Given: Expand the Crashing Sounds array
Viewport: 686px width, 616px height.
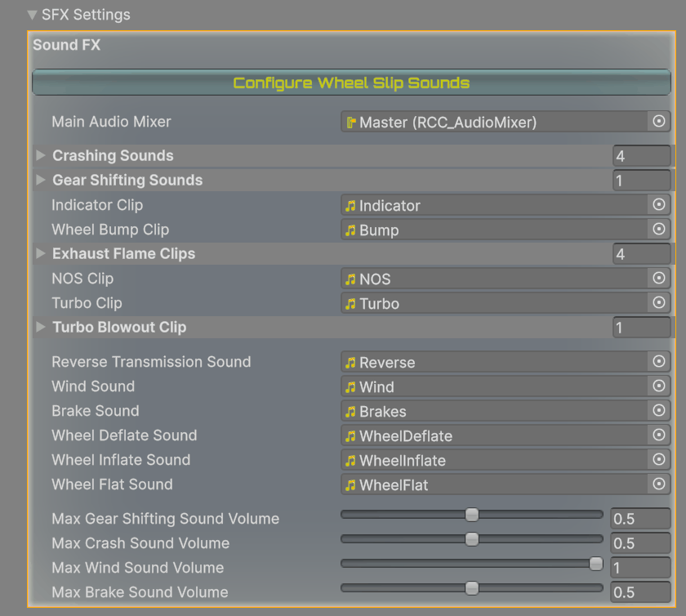Looking at the screenshot, I should [40, 155].
